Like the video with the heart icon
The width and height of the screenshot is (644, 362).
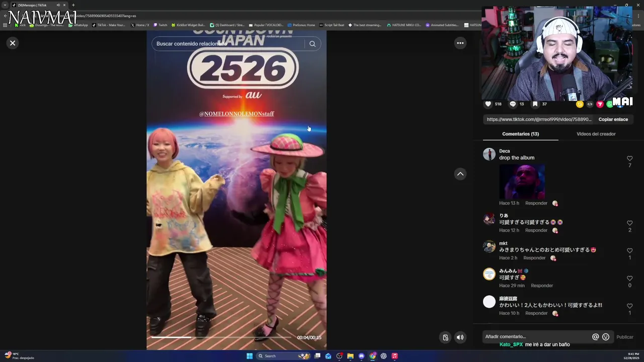pos(488,104)
